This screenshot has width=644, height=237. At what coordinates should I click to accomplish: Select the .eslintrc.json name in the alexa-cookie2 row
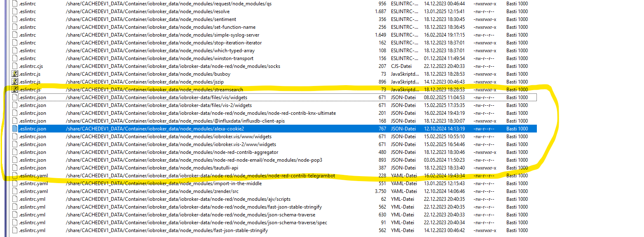(33, 129)
